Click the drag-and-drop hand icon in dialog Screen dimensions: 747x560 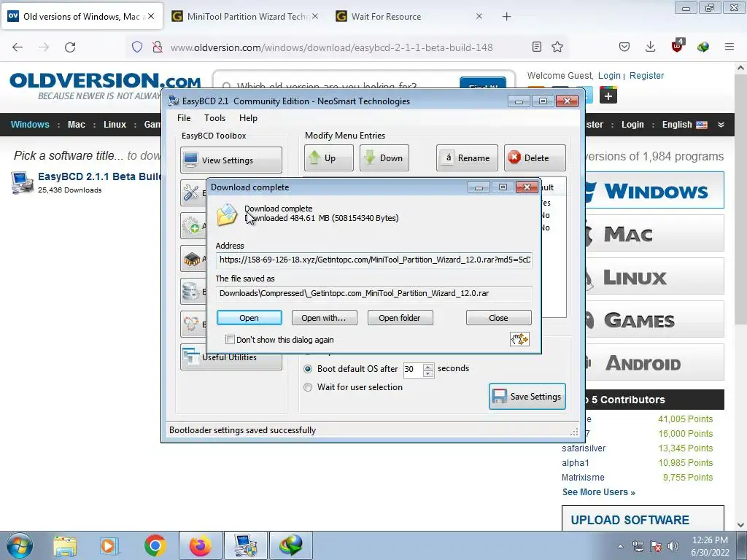point(519,339)
